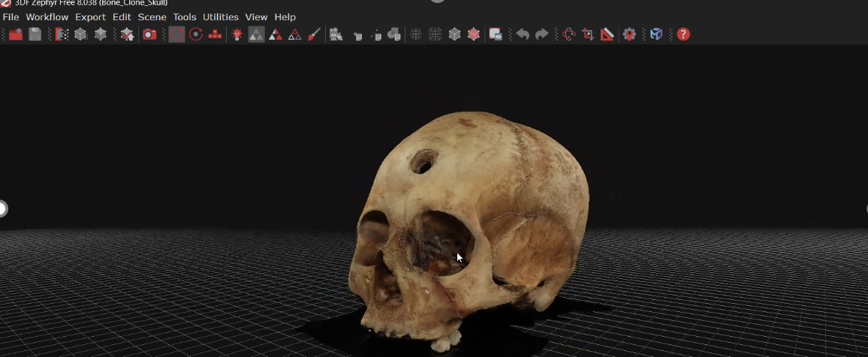Click the animation camera icon

(x=336, y=34)
